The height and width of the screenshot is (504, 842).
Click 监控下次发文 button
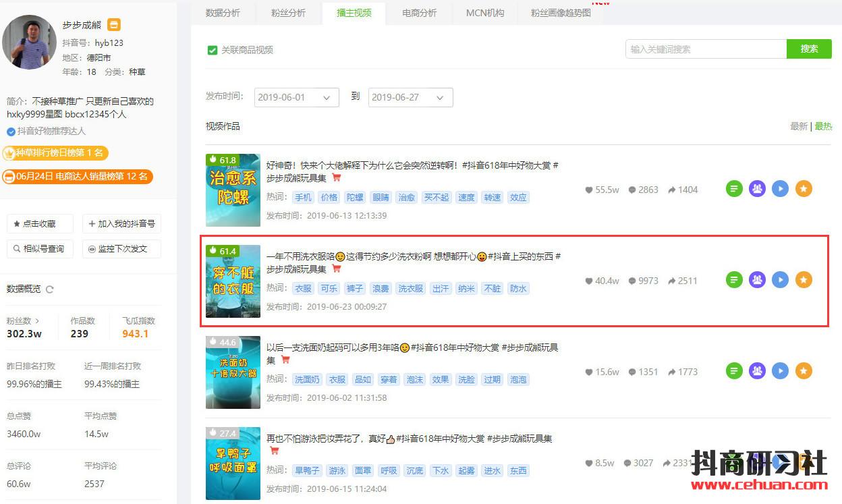tap(122, 249)
